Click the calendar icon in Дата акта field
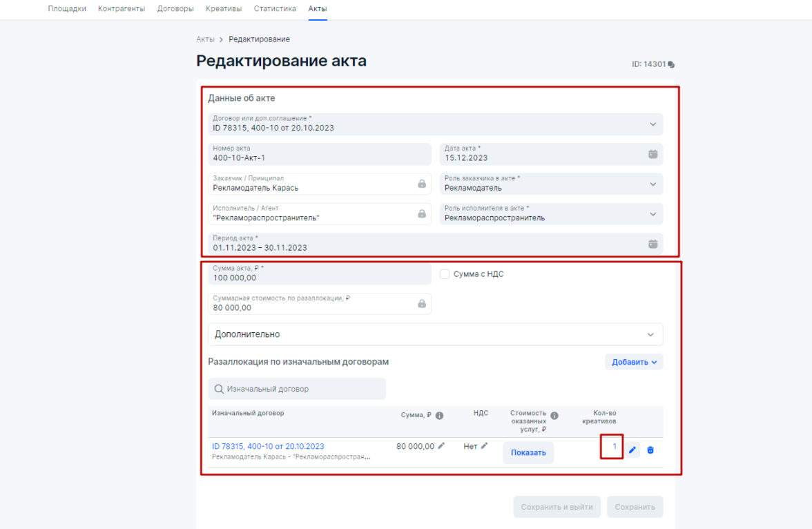Screen dimensions: 812x529 pos(652,154)
